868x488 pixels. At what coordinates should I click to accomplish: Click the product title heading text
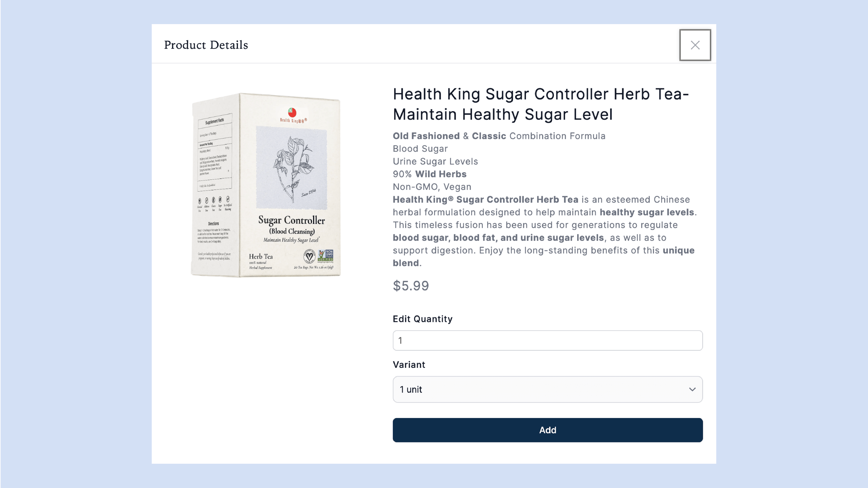541,104
